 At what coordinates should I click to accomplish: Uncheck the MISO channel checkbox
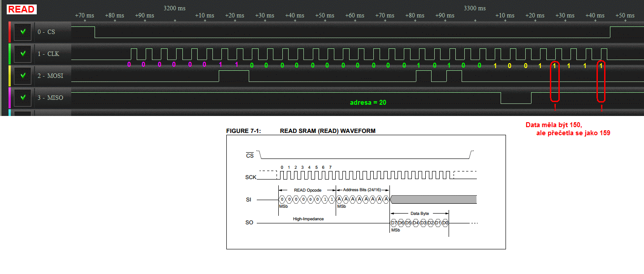[22, 97]
